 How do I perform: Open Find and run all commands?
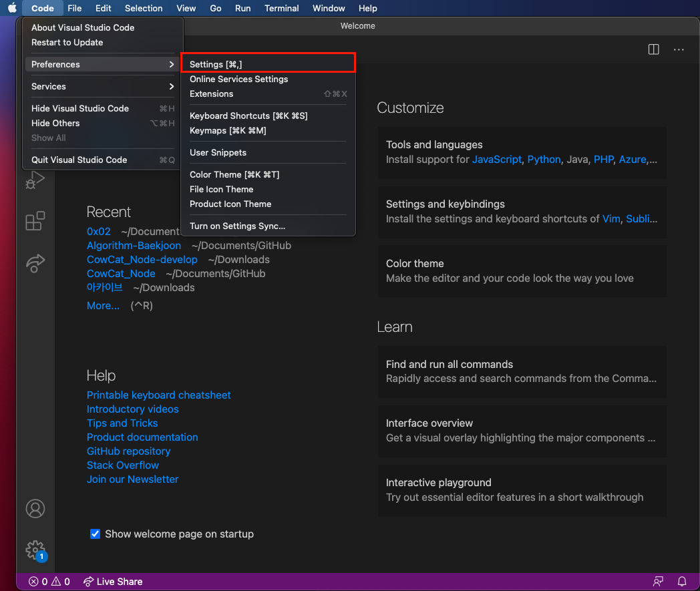tap(522, 372)
